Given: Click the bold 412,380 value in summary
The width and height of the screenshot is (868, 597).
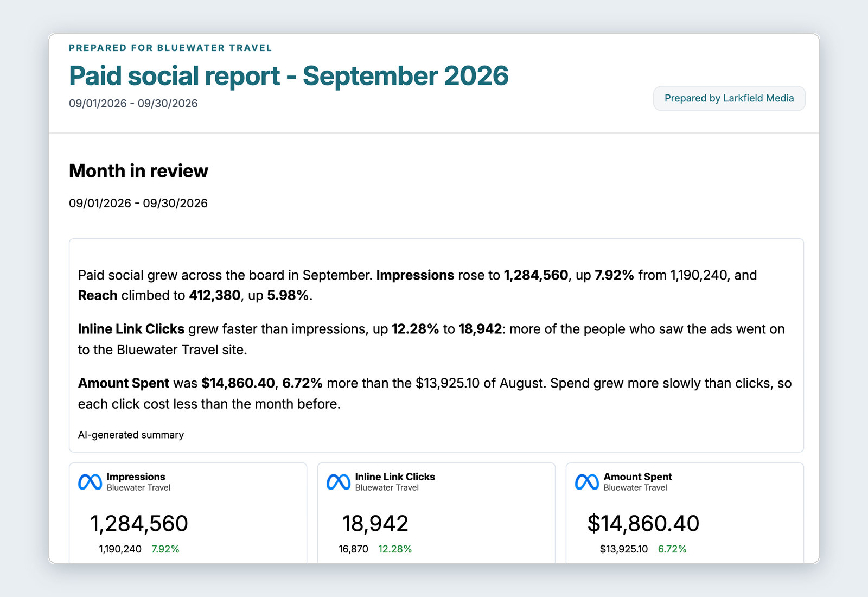Looking at the screenshot, I should (215, 295).
